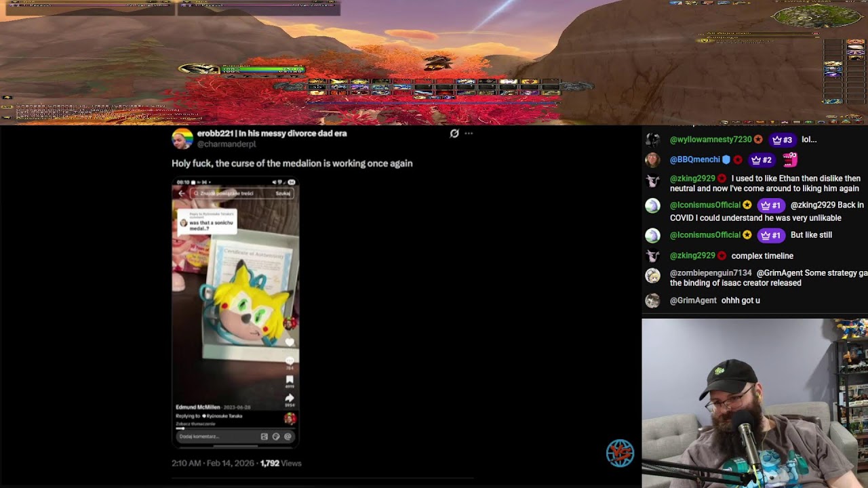Click the #2 crown badge in chat
The height and width of the screenshot is (488, 868).
click(762, 160)
